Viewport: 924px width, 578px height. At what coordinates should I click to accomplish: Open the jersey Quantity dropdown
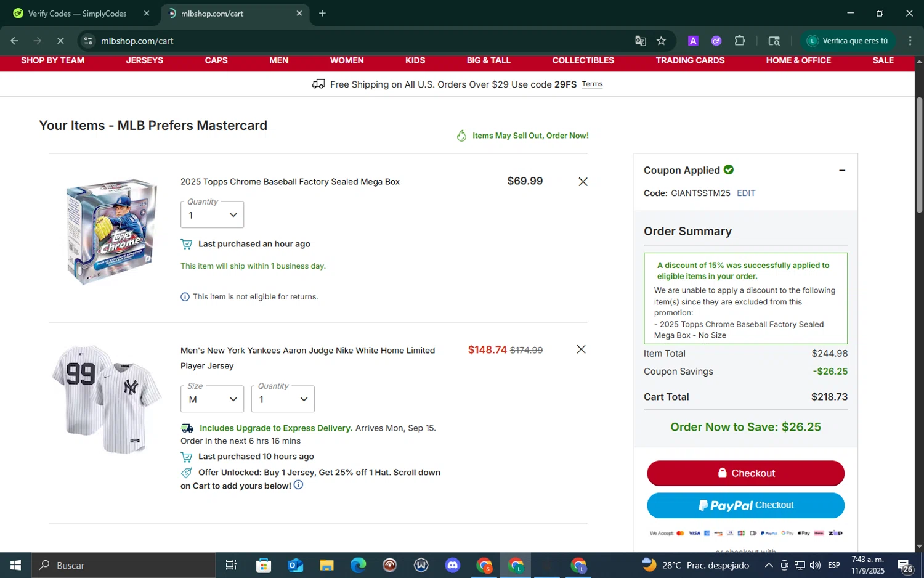tap(283, 399)
